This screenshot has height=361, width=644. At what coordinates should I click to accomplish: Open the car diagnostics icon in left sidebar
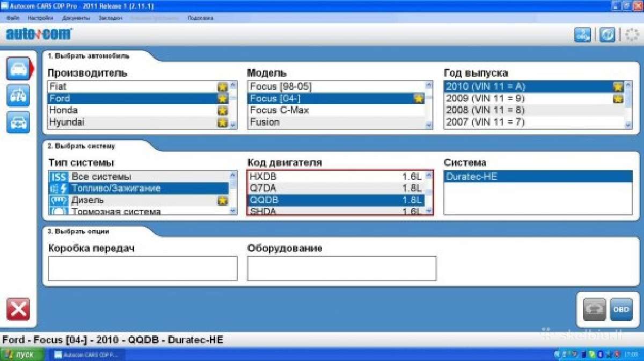18,96
